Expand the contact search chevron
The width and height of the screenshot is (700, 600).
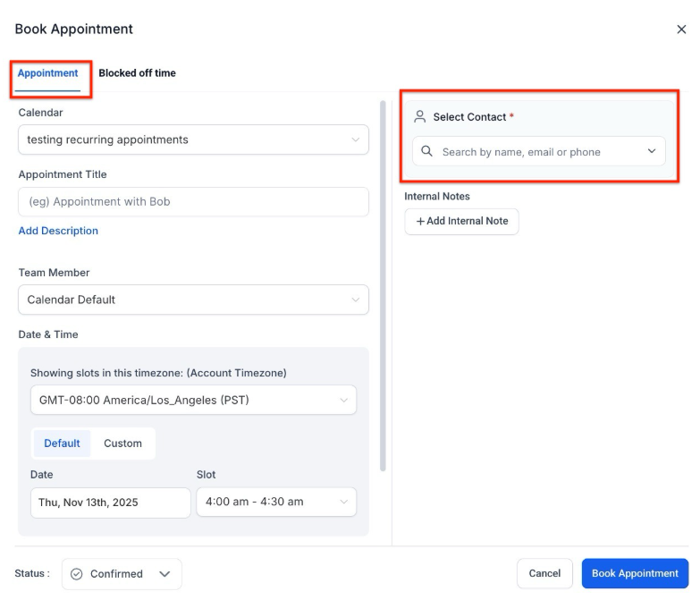coord(652,152)
